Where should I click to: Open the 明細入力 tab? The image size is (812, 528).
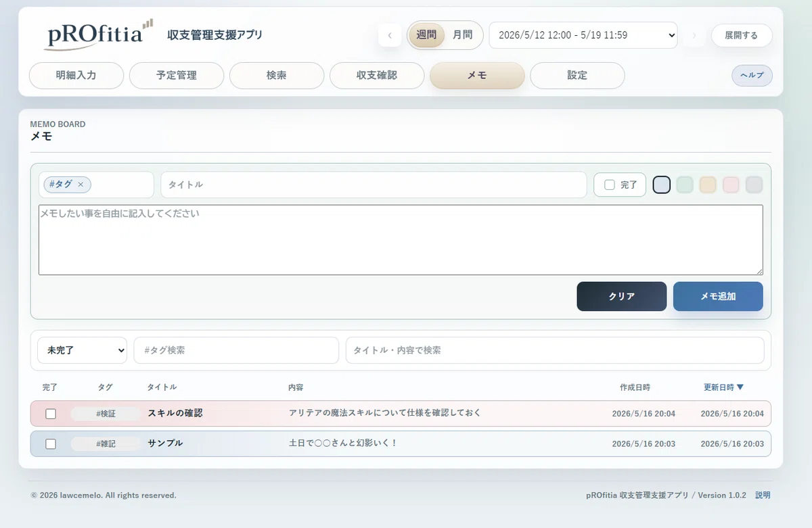(76, 76)
